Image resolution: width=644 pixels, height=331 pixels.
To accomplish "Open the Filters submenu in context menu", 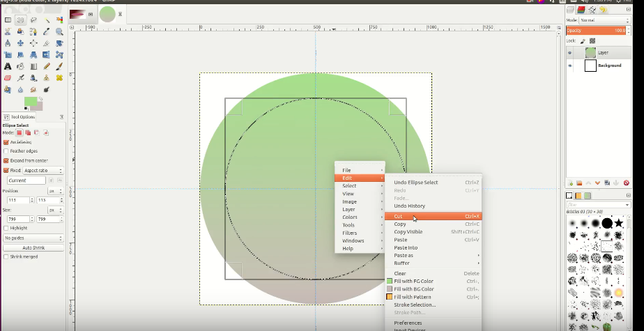I will coord(360,233).
